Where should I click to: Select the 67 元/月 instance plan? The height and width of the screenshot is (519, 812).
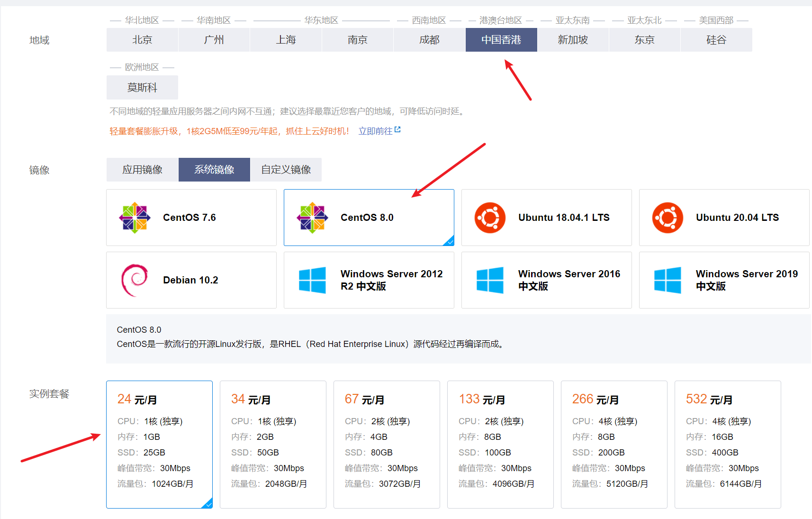387,445
